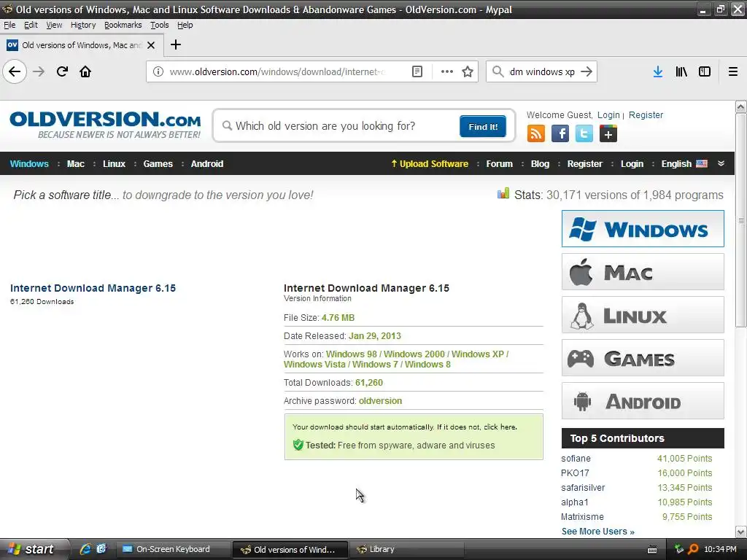Open the View menu
Screen dimensions: 747x560
pos(54,25)
